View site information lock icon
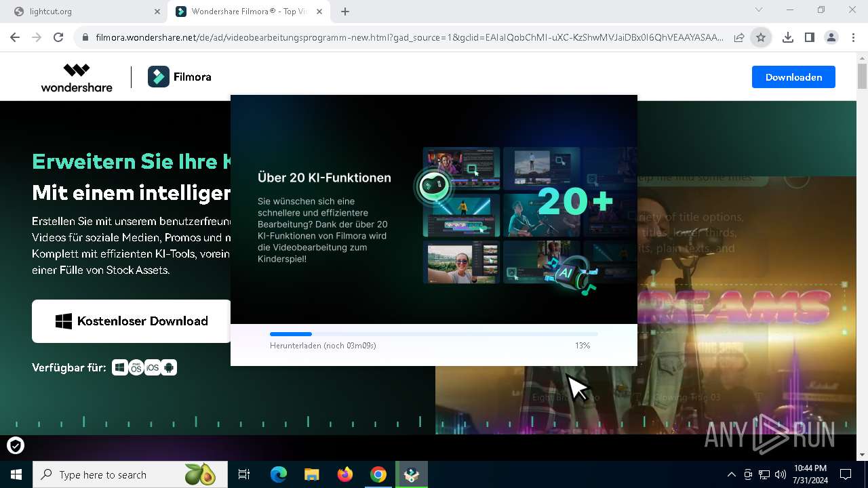Screen dimensions: 868x488 click(x=85, y=38)
